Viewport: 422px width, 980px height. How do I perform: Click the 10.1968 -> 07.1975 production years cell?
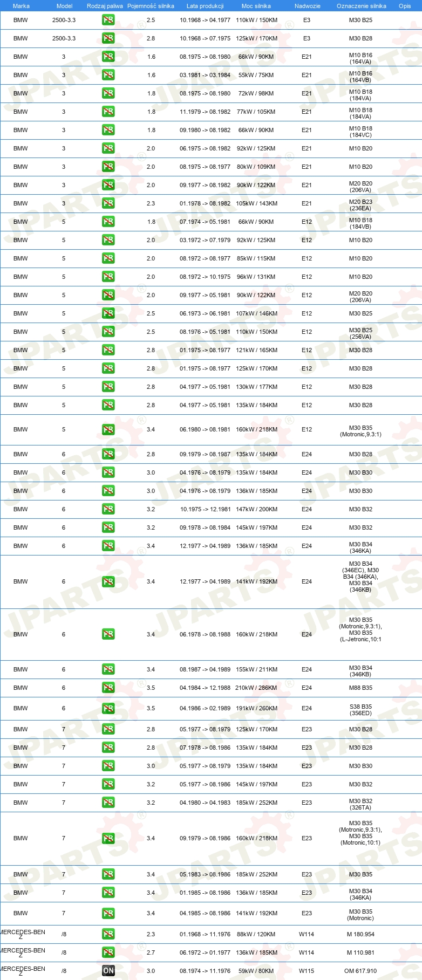[205, 38]
